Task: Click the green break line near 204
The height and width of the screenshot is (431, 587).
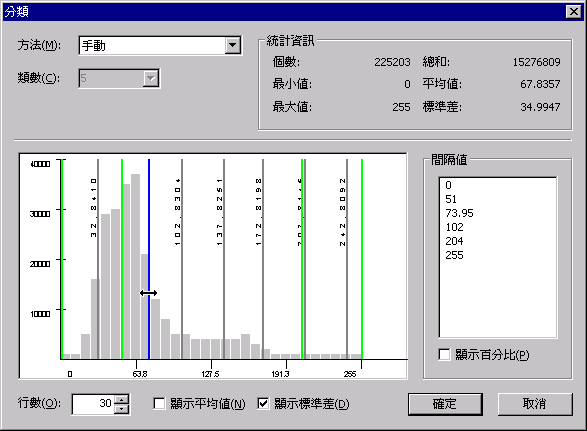Action: [302, 258]
